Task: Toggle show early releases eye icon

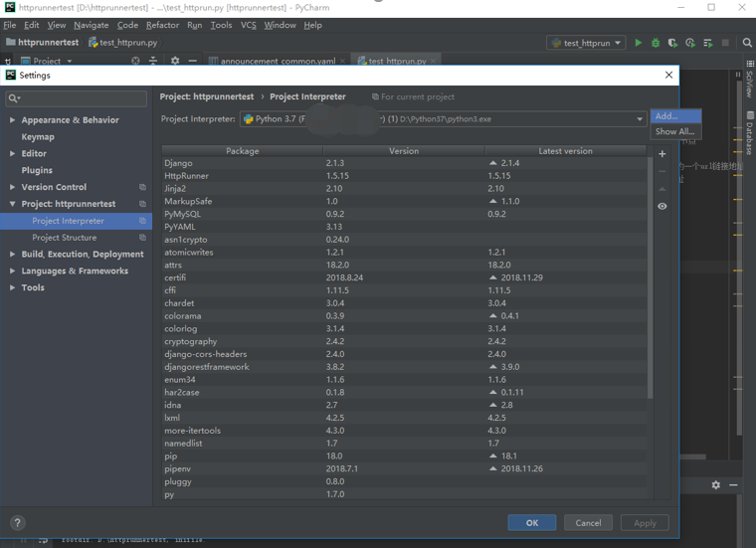Action: pos(662,206)
